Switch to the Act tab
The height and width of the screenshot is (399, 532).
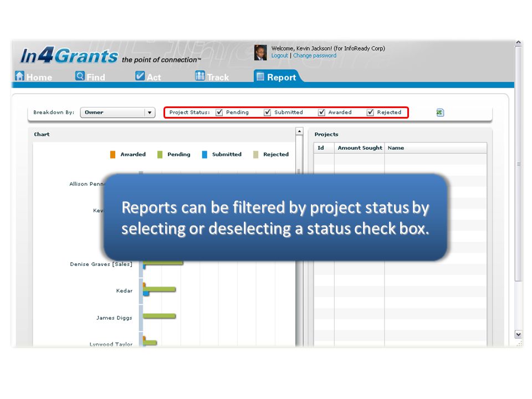149,76
